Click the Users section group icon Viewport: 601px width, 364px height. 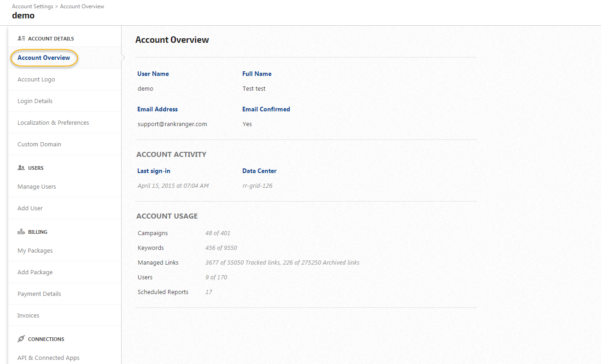[x=21, y=168]
